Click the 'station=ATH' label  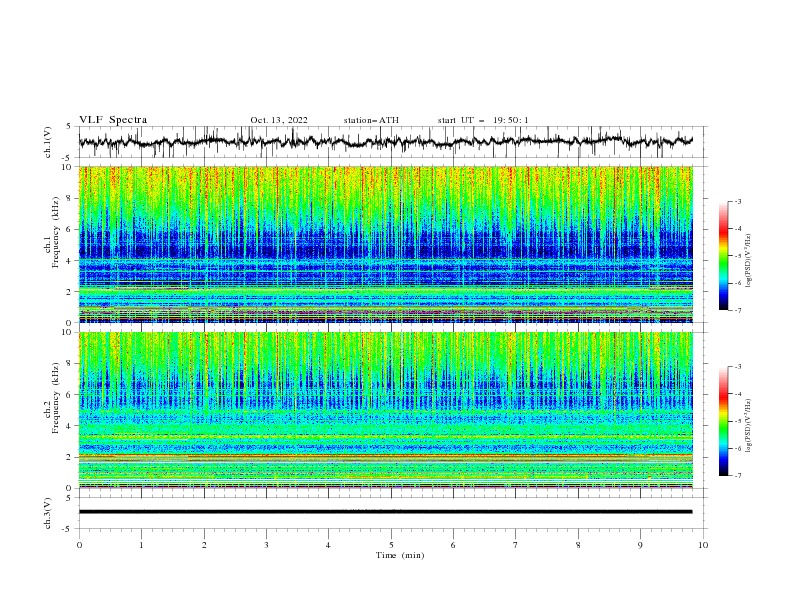tap(371, 120)
